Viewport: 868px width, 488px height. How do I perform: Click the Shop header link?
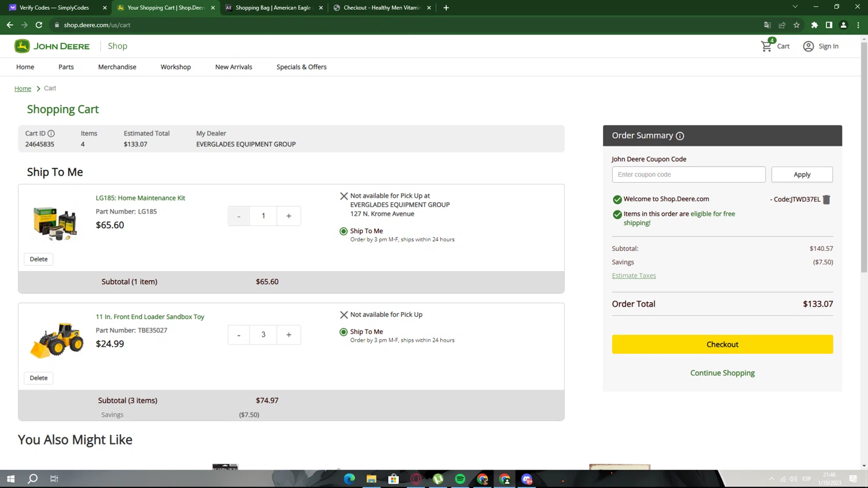117,46
